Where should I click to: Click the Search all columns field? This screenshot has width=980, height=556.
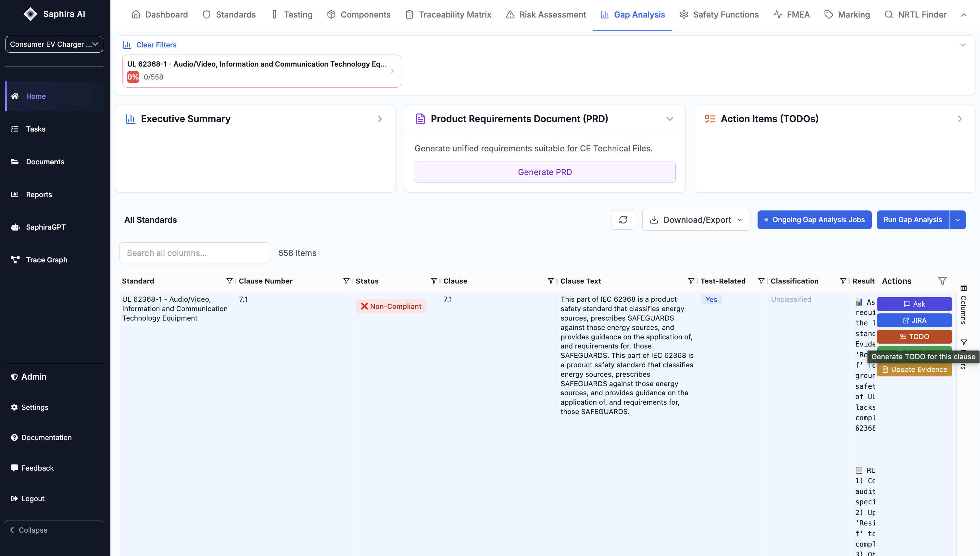click(194, 253)
